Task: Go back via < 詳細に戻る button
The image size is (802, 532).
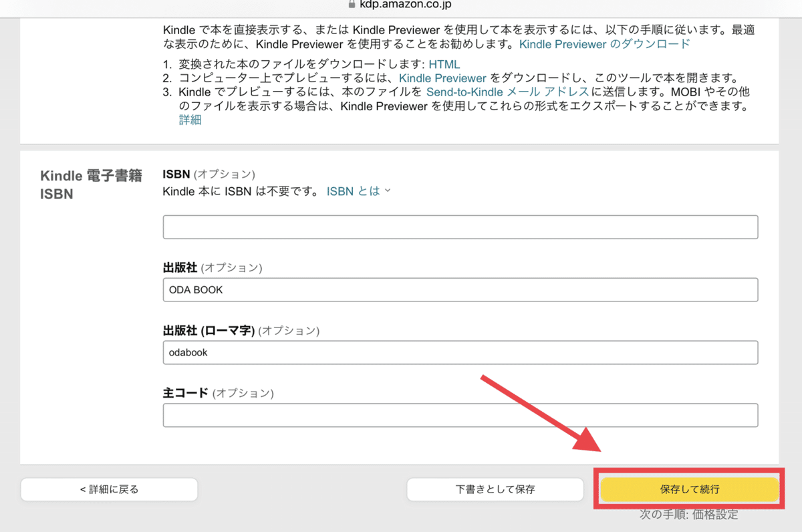Action: coord(109,489)
